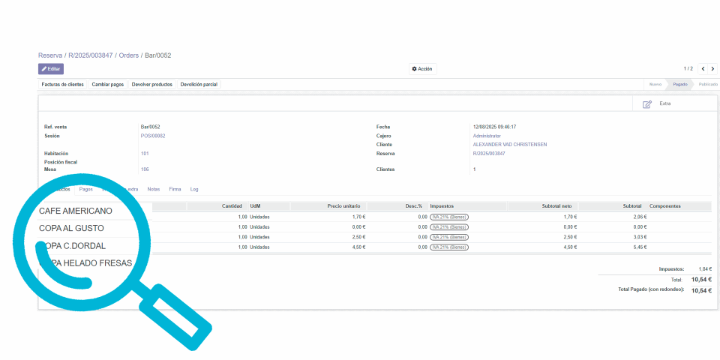Image resolution: width=720 pixels, height=360 pixels.
Task: Click the IVA 21% tag in the 0,00 € row
Action: pos(449,227)
